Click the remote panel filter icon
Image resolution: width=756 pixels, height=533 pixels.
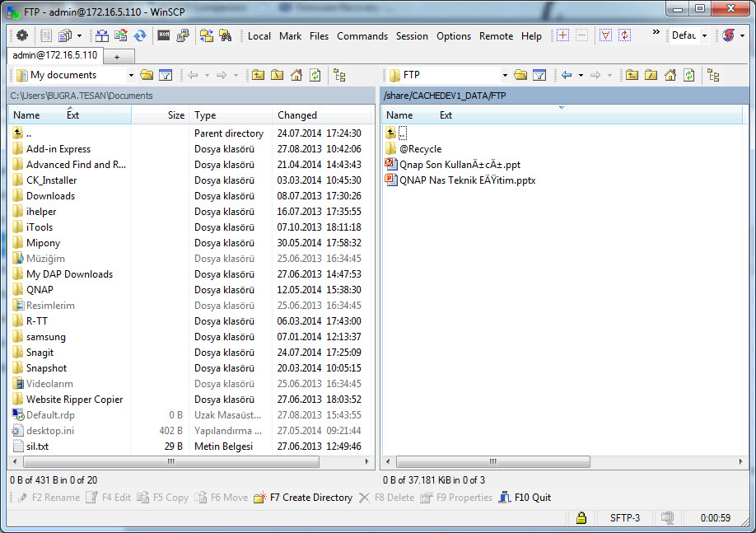[x=539, y=75]
